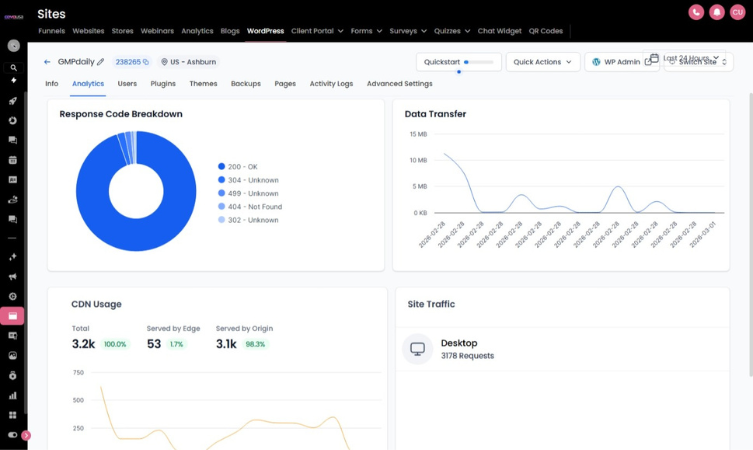This screenshot has height=450, width=753.
Task: Open the Quick Actions dropdown
Action: pyautogui.click(x=544, y=62)
